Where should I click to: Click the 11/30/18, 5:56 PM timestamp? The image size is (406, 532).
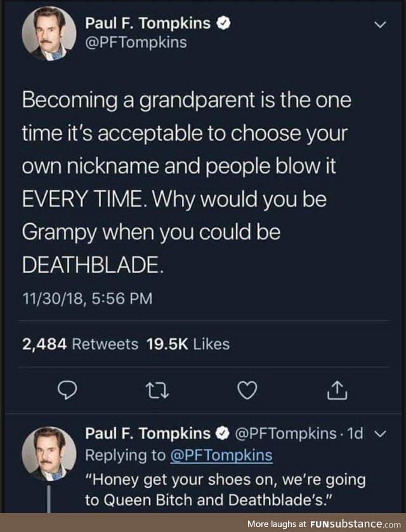88,299
